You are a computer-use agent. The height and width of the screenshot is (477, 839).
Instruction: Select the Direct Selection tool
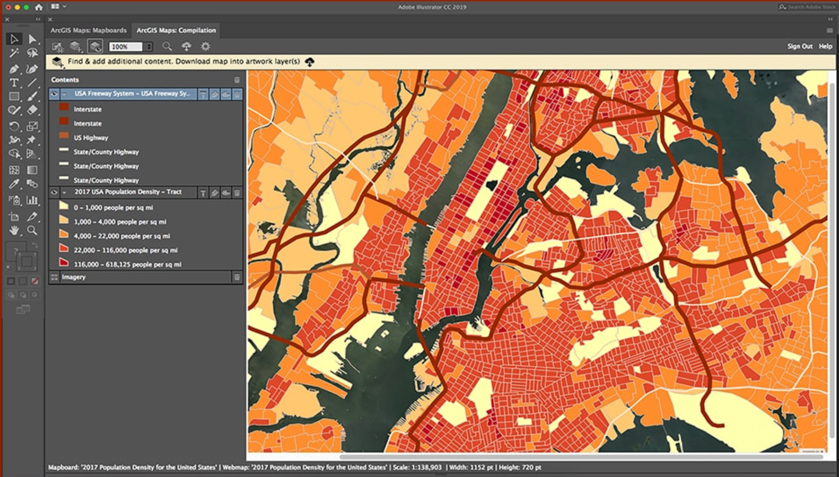[x=32, y=40]
